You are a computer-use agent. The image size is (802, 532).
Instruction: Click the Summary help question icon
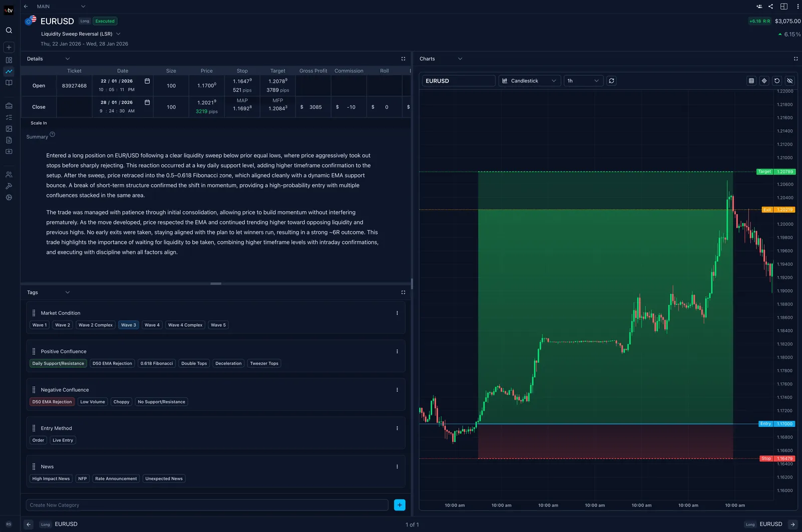tap(53, 134)
